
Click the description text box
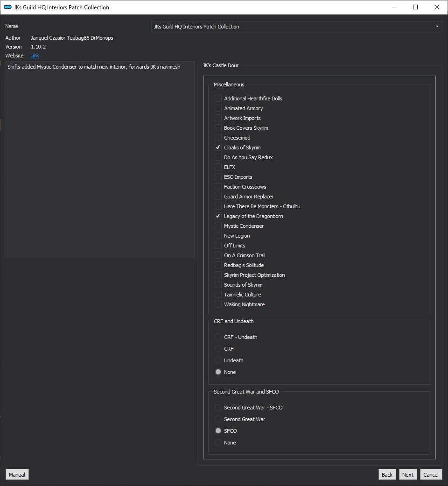pyautogui.click(x=100, y=160)
